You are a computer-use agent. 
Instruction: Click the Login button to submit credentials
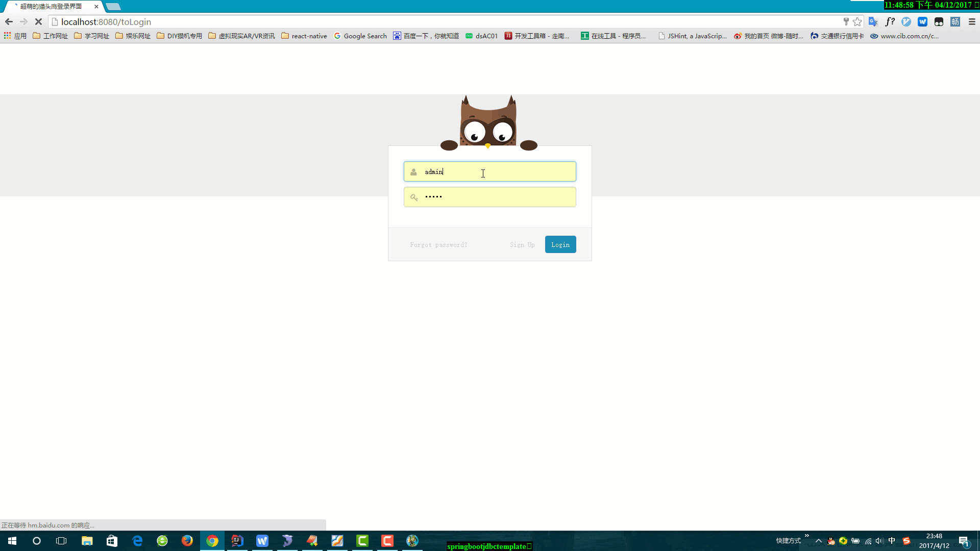[x=560, y=244]
